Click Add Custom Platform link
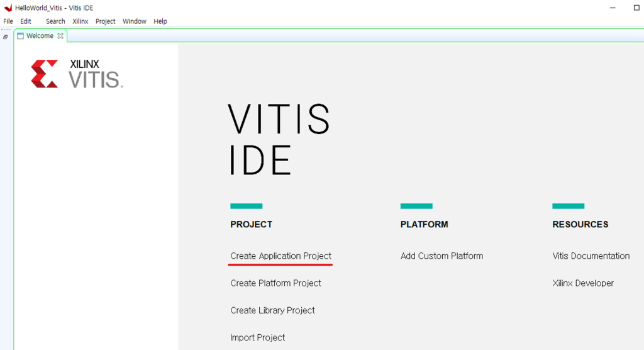644x350 pixels. [x=441, y=256]
